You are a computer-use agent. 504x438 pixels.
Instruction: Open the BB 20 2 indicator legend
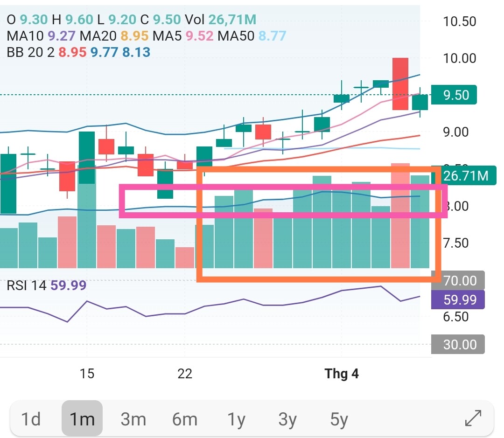[x=31, y=52]
